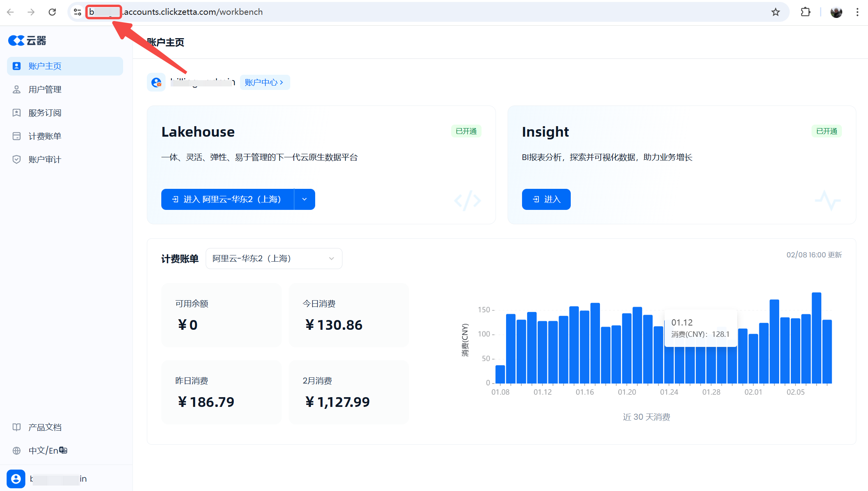Expand the Lakehouse region dropdown arrow
This screenshot has height=491, width=868.
click(x=305, y=199)
